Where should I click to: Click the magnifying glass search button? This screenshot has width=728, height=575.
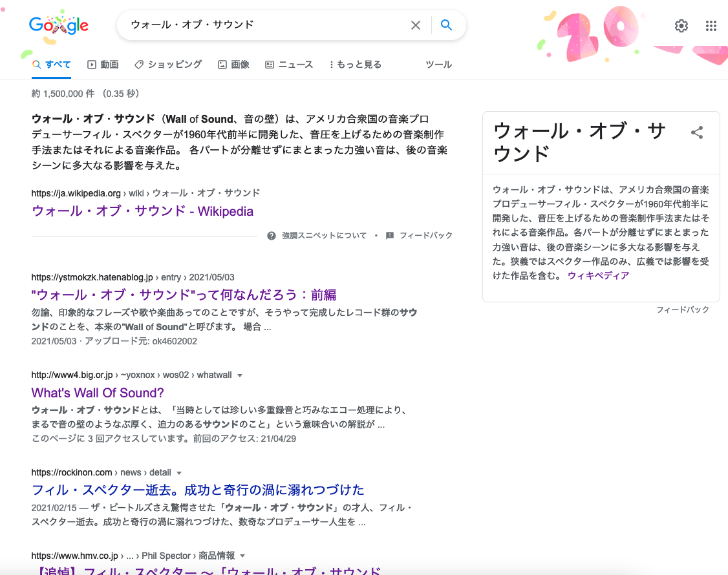tap(446, 25)
